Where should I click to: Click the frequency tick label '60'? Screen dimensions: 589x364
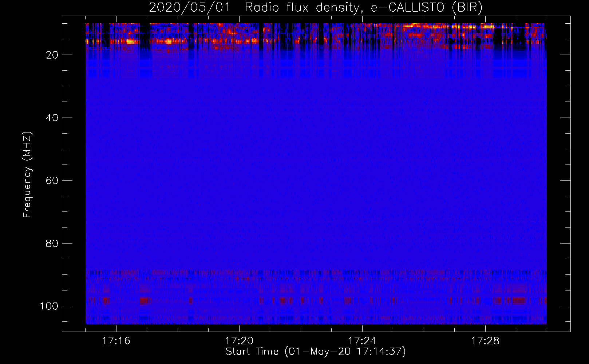pyautogui.click(x=52, y=181)
